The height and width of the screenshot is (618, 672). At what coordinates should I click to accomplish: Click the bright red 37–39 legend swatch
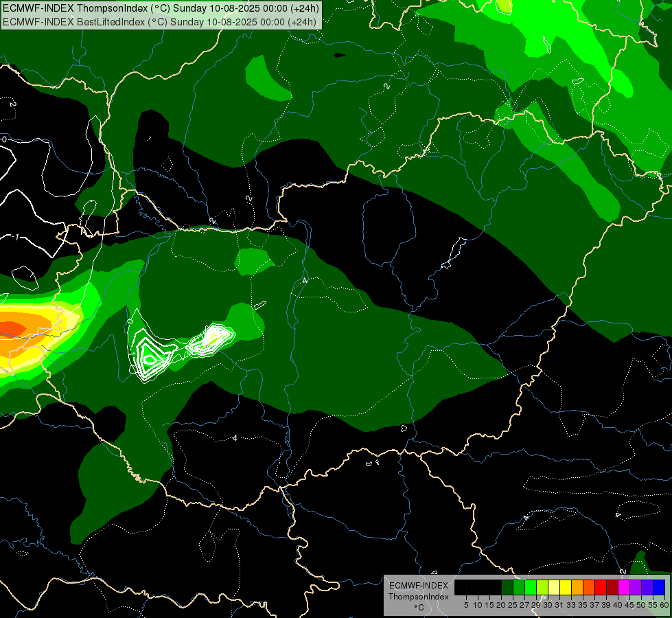pos(601,587)
